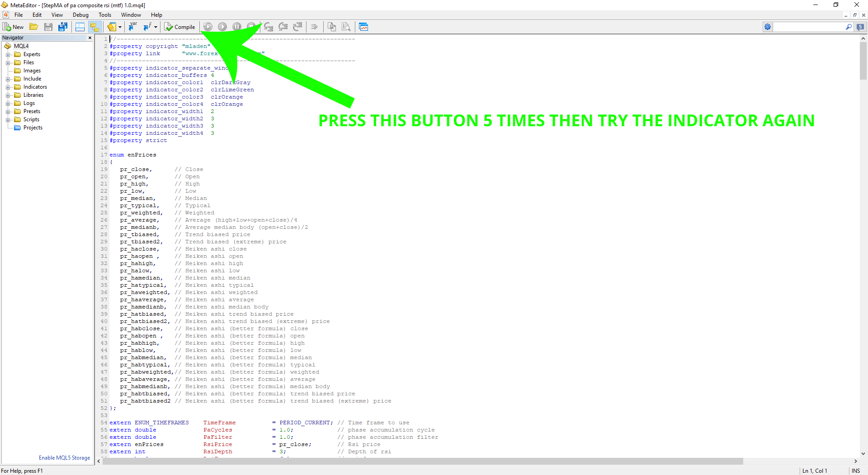Viewport: 868px width, 475px height.
Task: Click the find in files magnifier document icon
Action: point(346,27)
